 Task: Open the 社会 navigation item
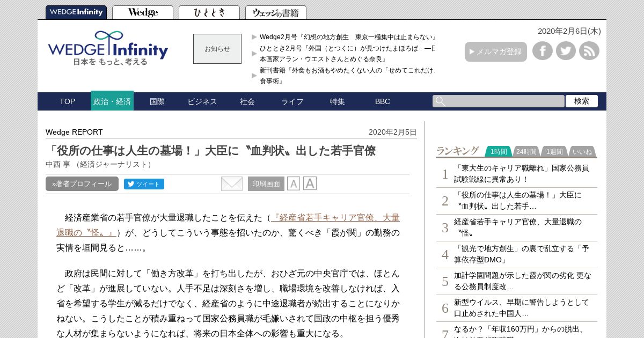(x=247, y=101)
